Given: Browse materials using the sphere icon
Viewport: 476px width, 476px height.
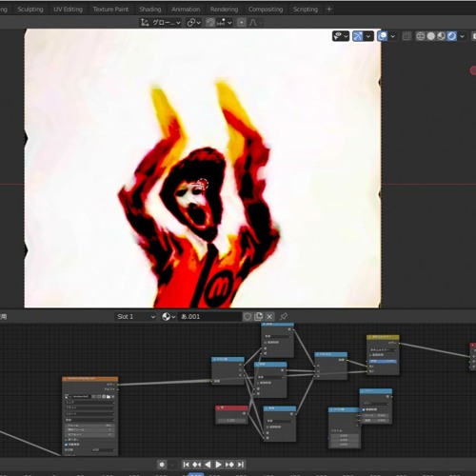Looking at the screenshot, I should coord(169,317).
